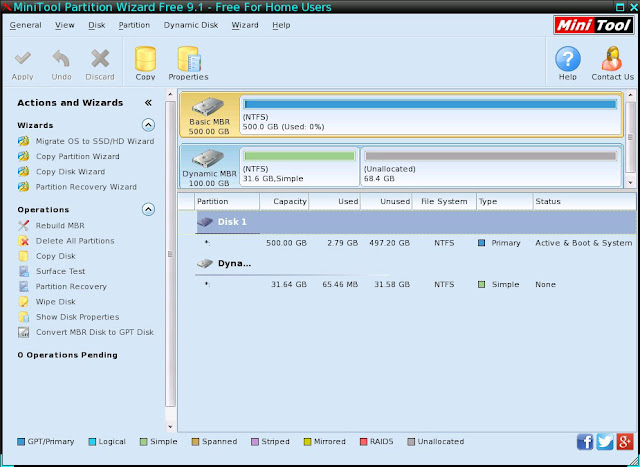Screen dimensions: 640x467
Task: Click the Logical legend swatch
Action: [92, 442]
